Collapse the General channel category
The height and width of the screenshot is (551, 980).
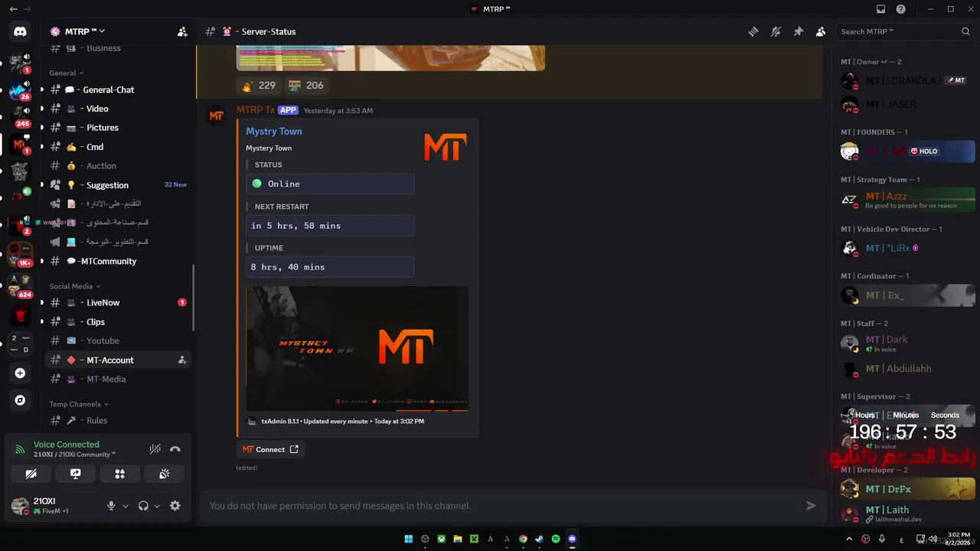[x=67, y=73]
